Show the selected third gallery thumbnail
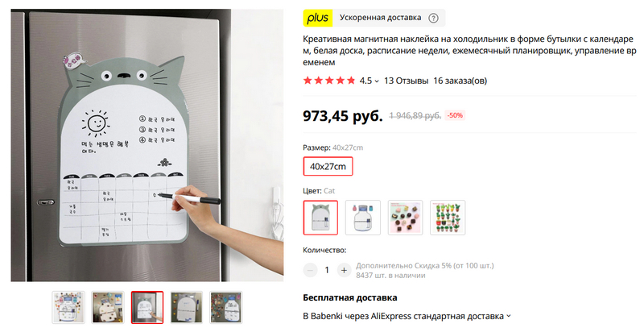The height and width of the screenshot is (328, 644). [147, 307]
